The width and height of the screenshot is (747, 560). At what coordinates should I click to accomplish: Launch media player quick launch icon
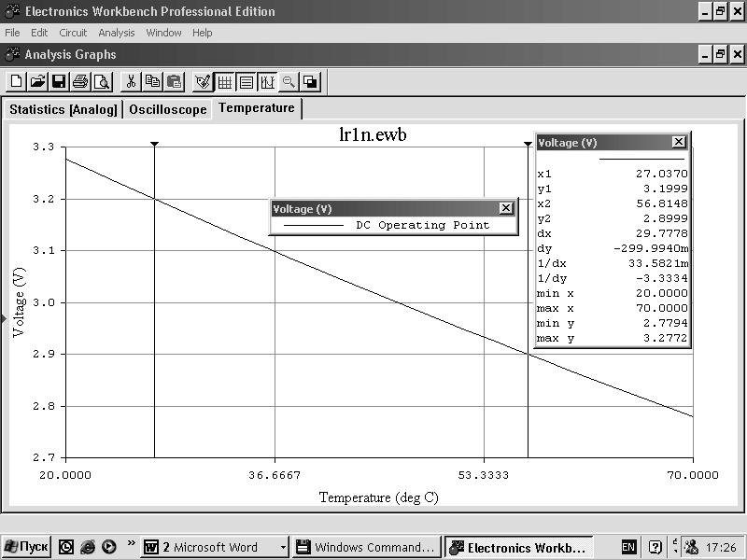pos(109,547)
